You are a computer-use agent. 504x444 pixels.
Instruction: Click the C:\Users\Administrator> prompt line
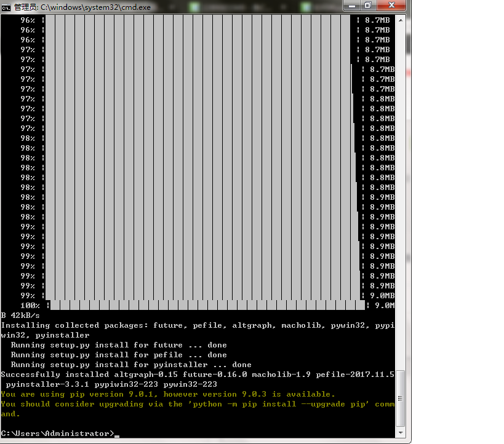tap(57, 434)
